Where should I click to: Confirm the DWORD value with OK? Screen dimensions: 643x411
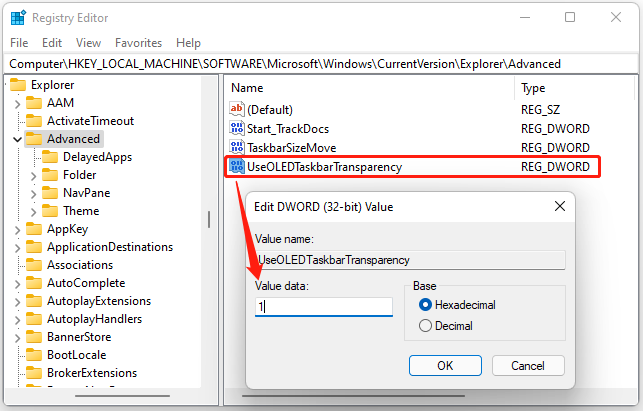[x=445, y=365]
